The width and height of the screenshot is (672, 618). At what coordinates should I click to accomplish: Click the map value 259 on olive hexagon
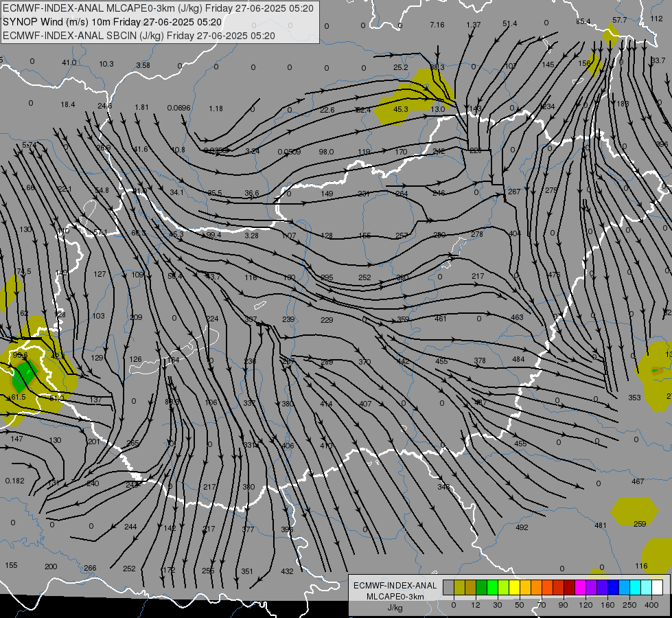click(640, 524)
